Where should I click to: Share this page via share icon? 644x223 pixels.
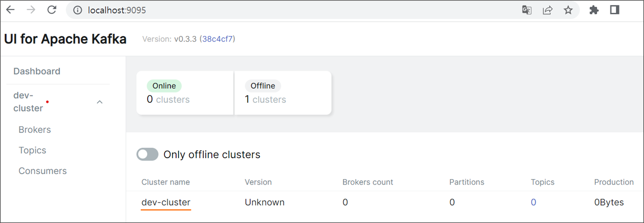click(x=548, y=10)
